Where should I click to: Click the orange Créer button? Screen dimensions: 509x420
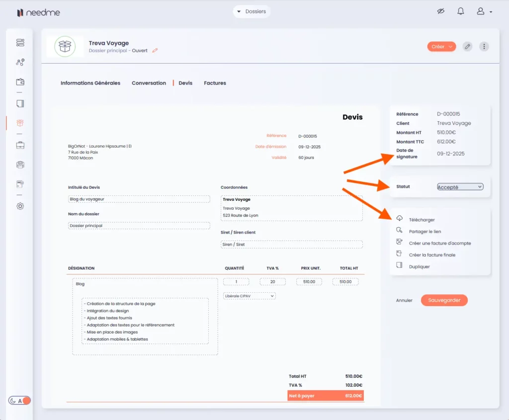(441, 46)
